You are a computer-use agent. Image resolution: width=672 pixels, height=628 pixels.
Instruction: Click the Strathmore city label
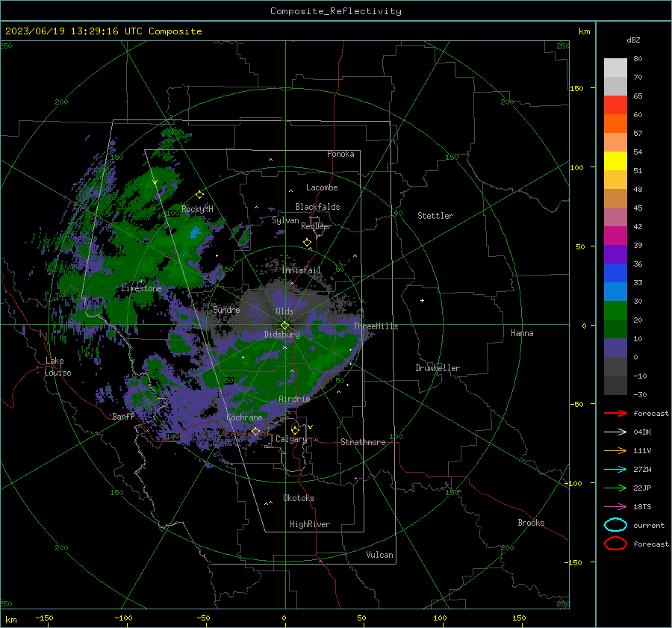coord(363,442)
